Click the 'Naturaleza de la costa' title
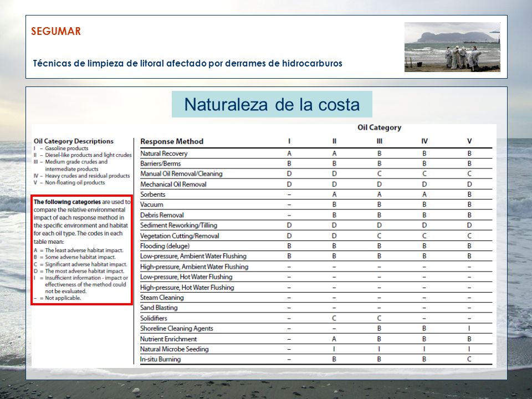The width and height of the screenshot is (532, 399). (272, 104)
